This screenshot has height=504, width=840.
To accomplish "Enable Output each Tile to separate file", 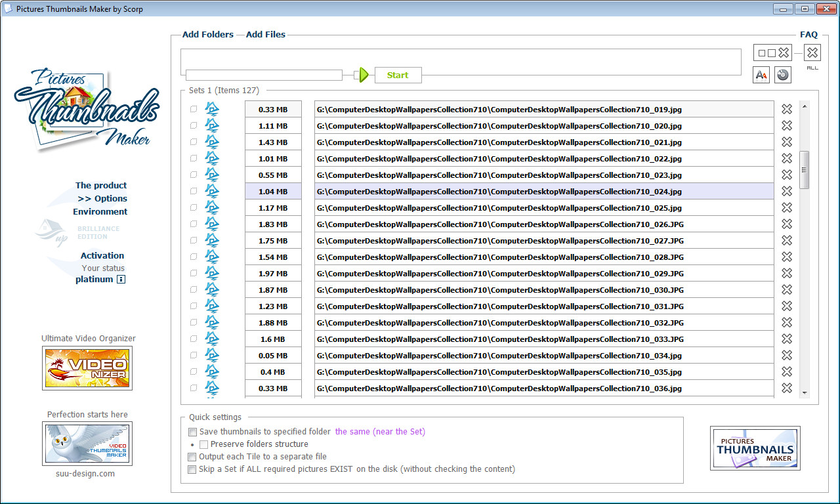I will 192,457.
